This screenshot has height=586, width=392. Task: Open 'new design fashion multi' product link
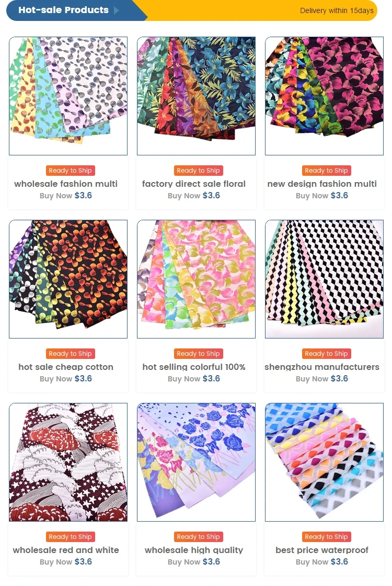click(x=322, y=184)
